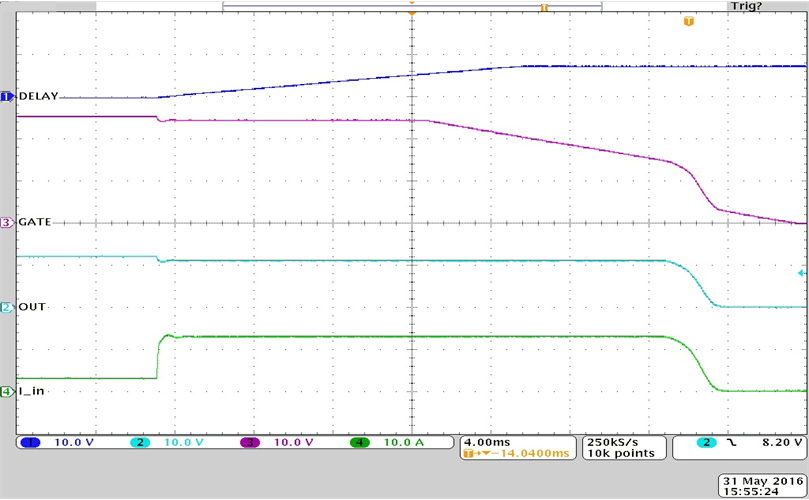
Task: Click channel 3 scale 10.0 V value
Action: pos(294,442)
